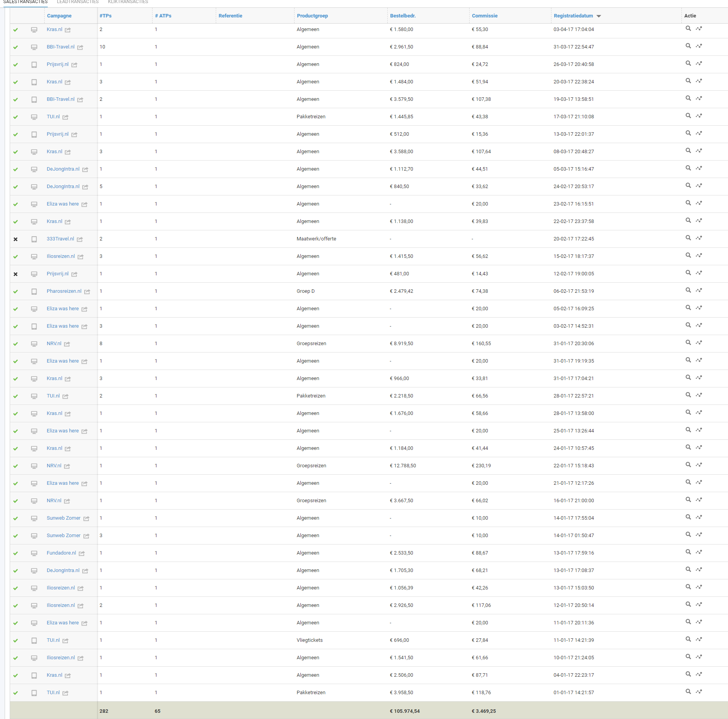
Task: Open magnifier for 01-01-17 14:21:57 row
Action: point(688,691)
